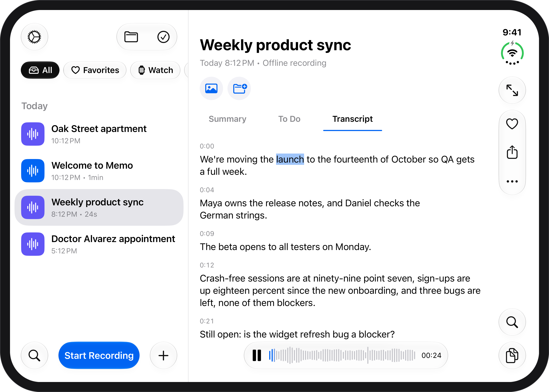The width and height of the screenshot is (549, 392).
Task: Click the 9:41 clock
Action: pos(512,32)
